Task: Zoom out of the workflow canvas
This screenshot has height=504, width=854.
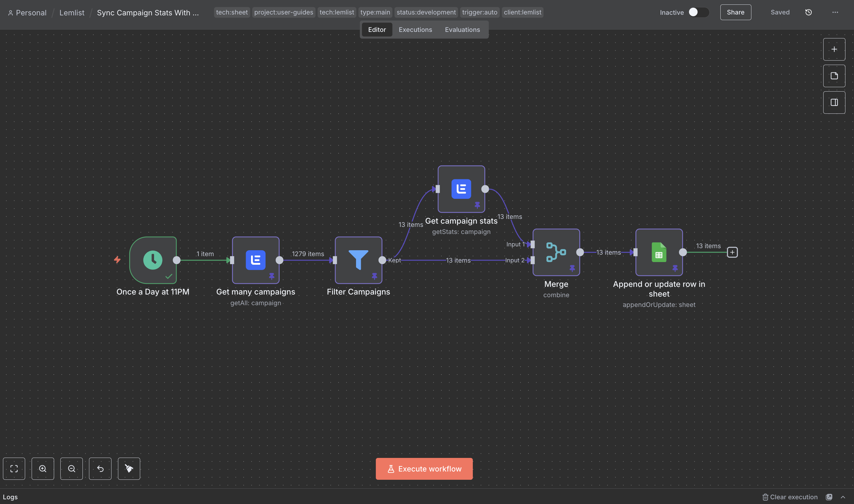Action: (71, 469)
